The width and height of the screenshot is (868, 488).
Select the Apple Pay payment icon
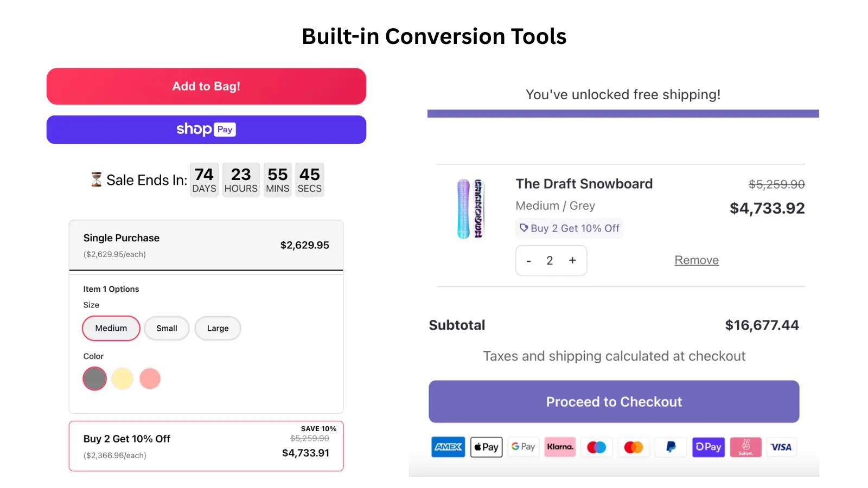(486, 447)
